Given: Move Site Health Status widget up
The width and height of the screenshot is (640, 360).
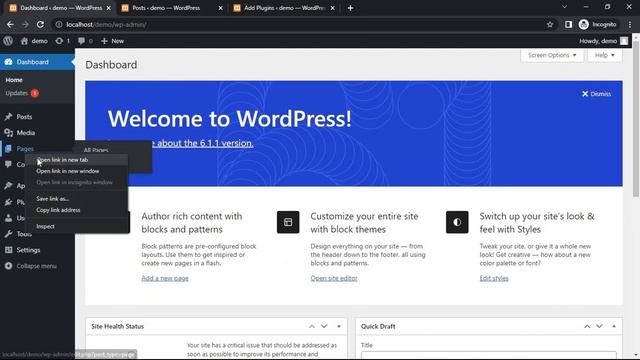Looking at the screenshot, I should (312, 326).
